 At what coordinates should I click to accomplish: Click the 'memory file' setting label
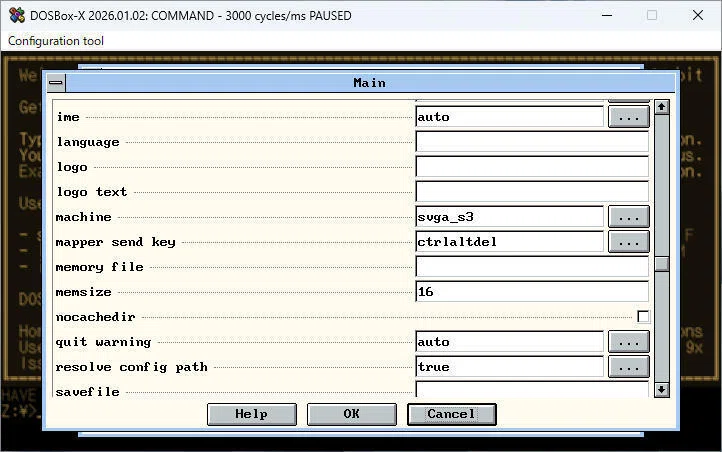coord(99,267)
